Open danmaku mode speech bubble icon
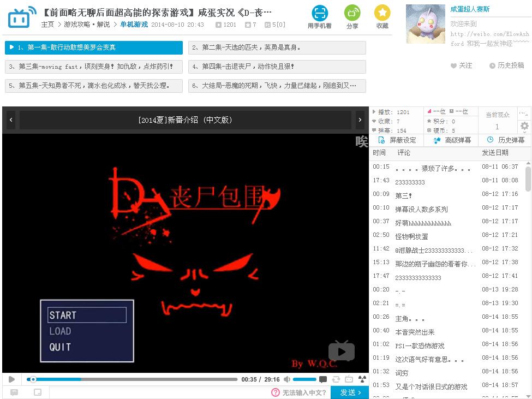This screenshot has height=399, width=532. click(x=14, y=392)
